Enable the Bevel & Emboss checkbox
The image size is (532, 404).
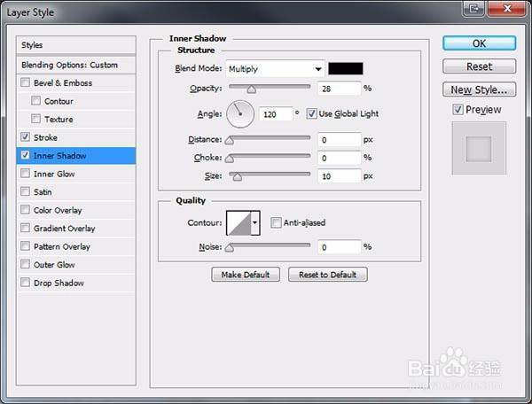click(25, 82)
